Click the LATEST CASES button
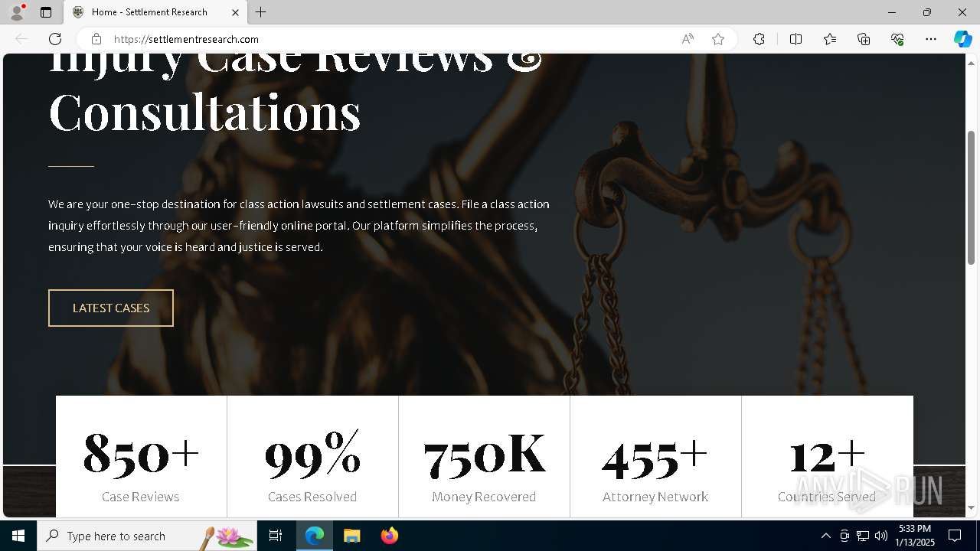980x551 pixels. (x=111, y=308)
